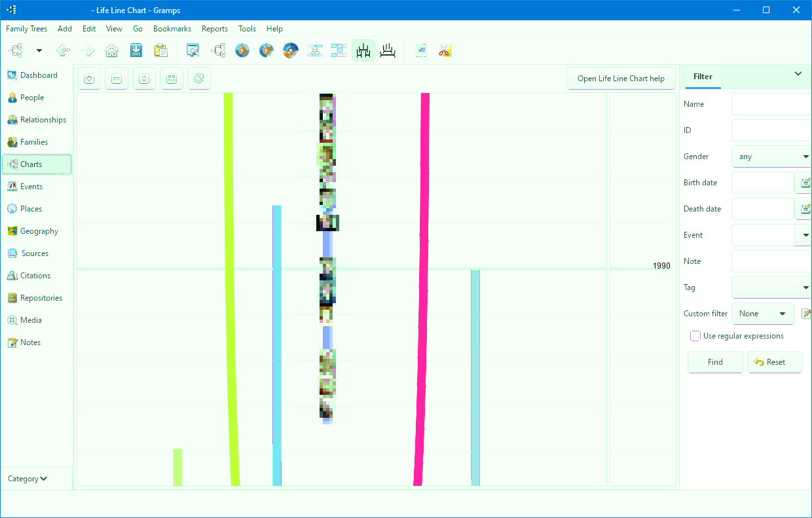Expand the Category chevron in the sidebar
This screenshot has width=812, height=518.
pos(28,479)
